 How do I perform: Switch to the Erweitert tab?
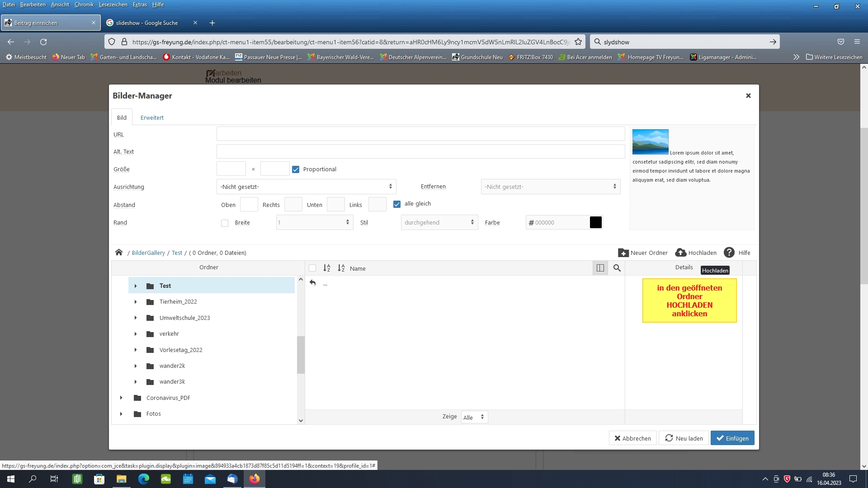pyautogui.click(x=152, y=117)
